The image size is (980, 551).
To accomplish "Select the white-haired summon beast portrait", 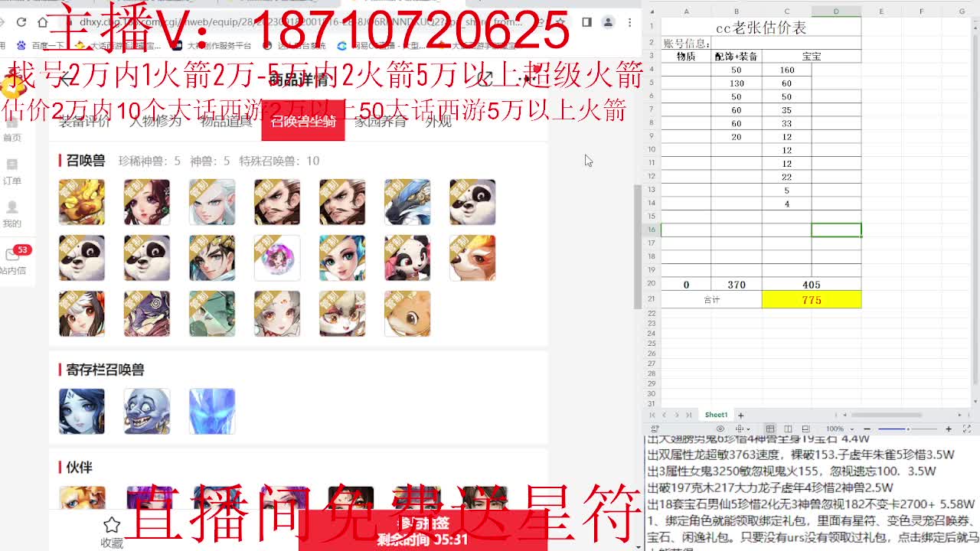I will click(x=212, y=202).
